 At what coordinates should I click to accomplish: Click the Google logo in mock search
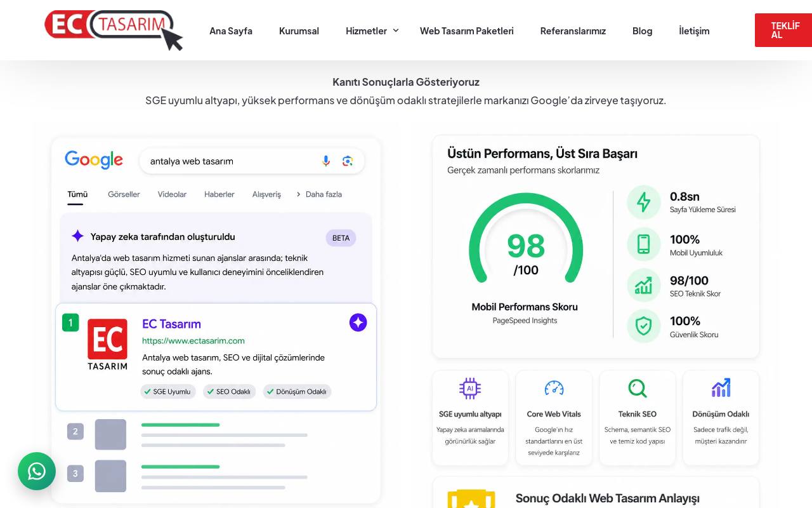point(94,160)
